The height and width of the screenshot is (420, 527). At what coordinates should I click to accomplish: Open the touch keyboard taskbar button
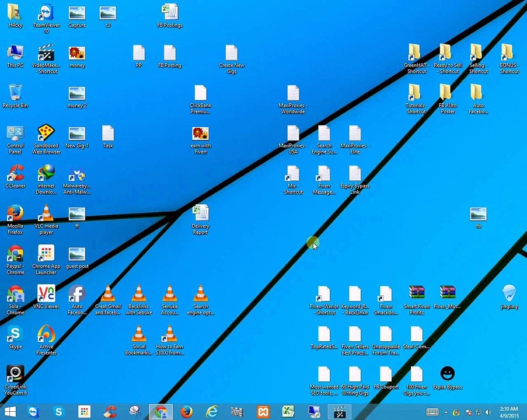point(432,412)
